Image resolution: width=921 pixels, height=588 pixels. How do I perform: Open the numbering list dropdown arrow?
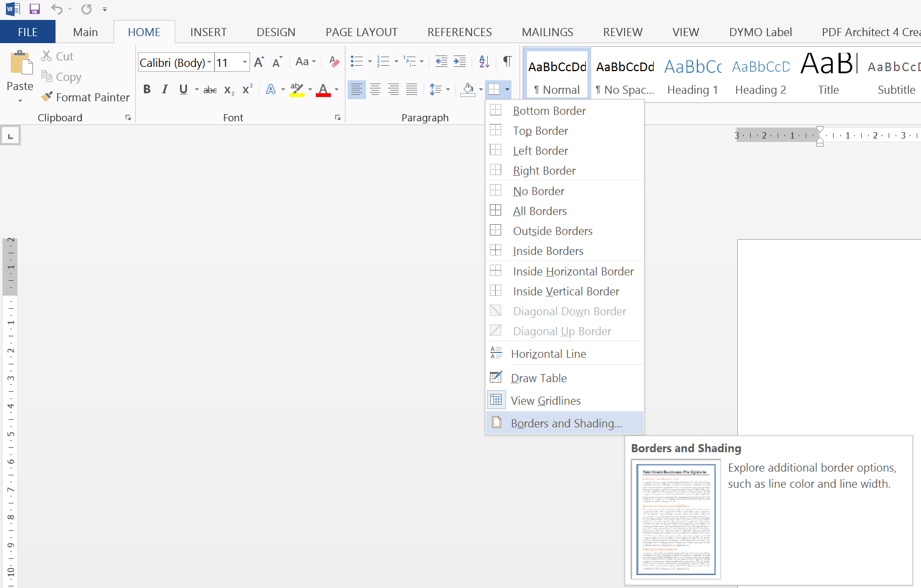(396, 61)
